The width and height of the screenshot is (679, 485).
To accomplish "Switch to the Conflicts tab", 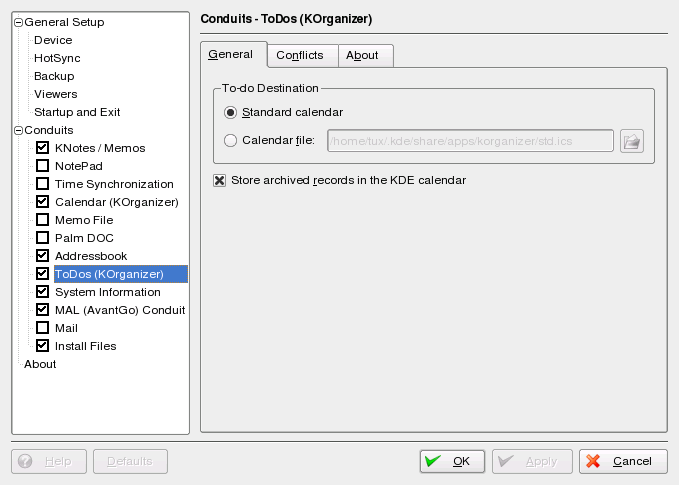I will pyautogui.click(x=302, y=55).
